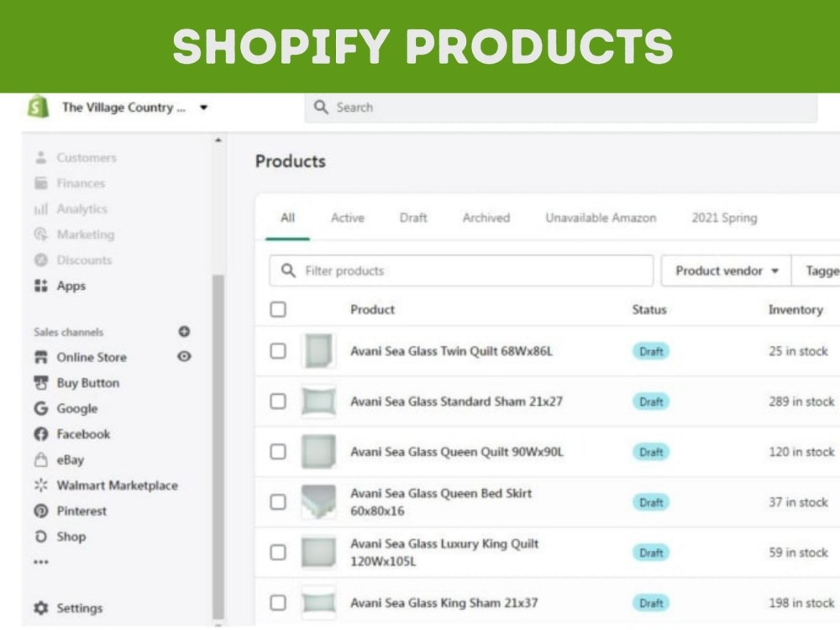840x630 pixels.
Task: Check the select-all products checkbox
Action: (278, 309)
